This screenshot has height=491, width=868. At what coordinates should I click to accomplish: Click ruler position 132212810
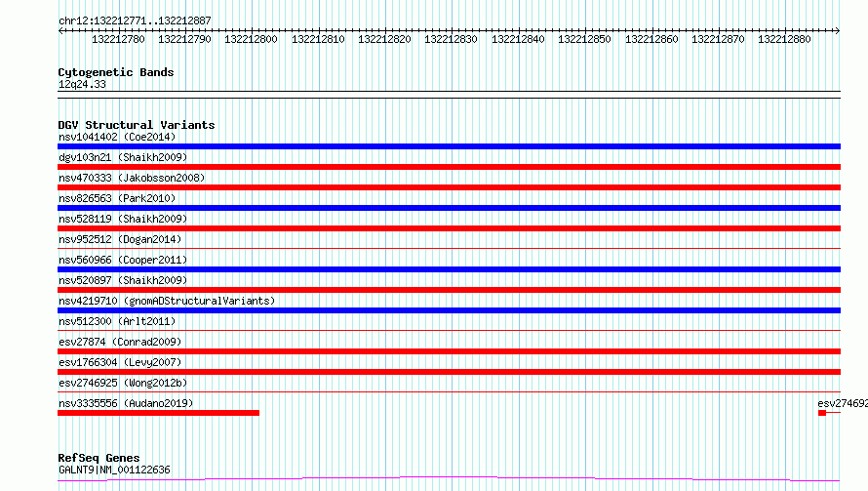(x=318, y=39)
